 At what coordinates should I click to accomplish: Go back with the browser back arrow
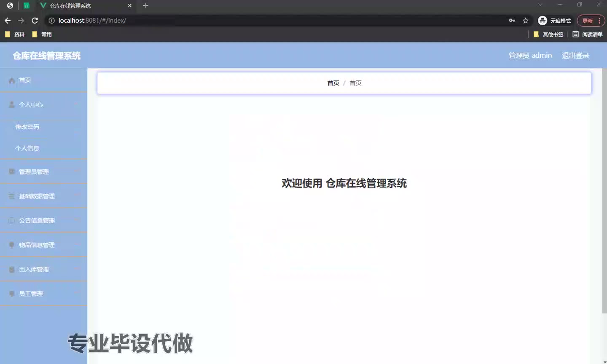tap(8, 20)
